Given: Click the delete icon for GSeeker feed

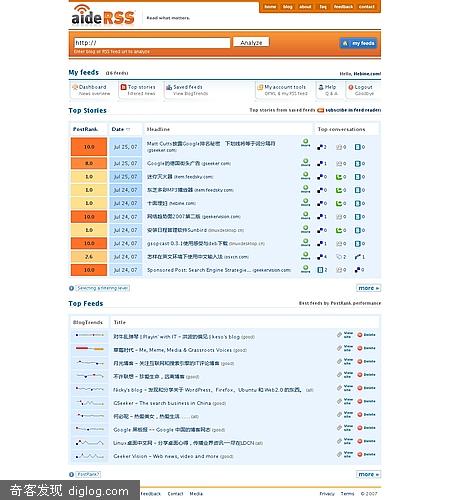Looking at the screenshot, I should [360, 401].
